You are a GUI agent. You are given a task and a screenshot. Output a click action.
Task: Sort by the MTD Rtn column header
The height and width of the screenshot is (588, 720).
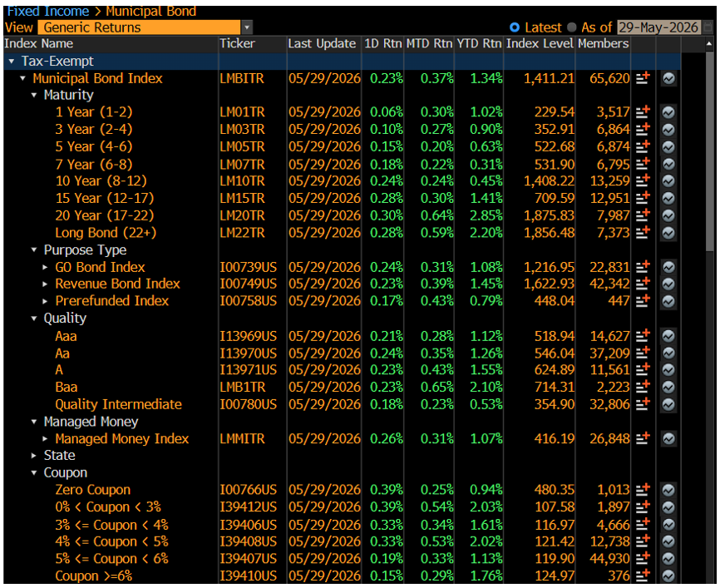[x=429, y=43]
